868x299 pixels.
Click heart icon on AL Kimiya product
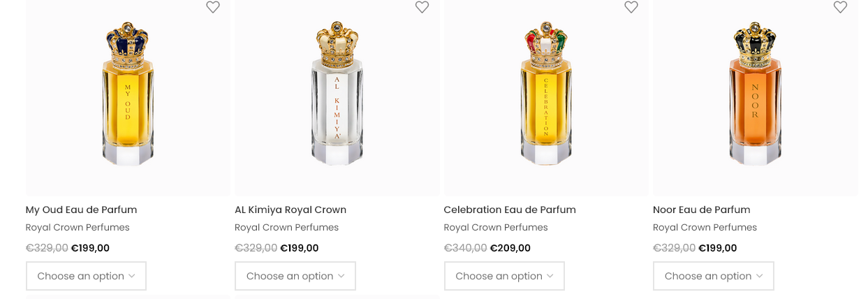click(x=422, y=7)
